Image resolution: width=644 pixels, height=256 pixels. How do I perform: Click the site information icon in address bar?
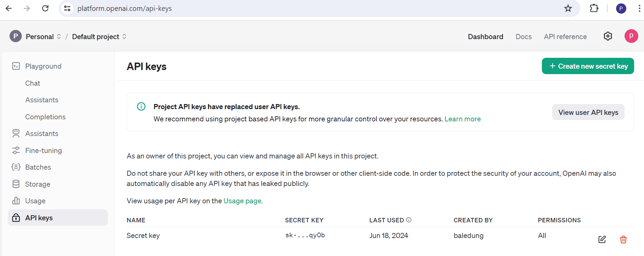[67, 8]
